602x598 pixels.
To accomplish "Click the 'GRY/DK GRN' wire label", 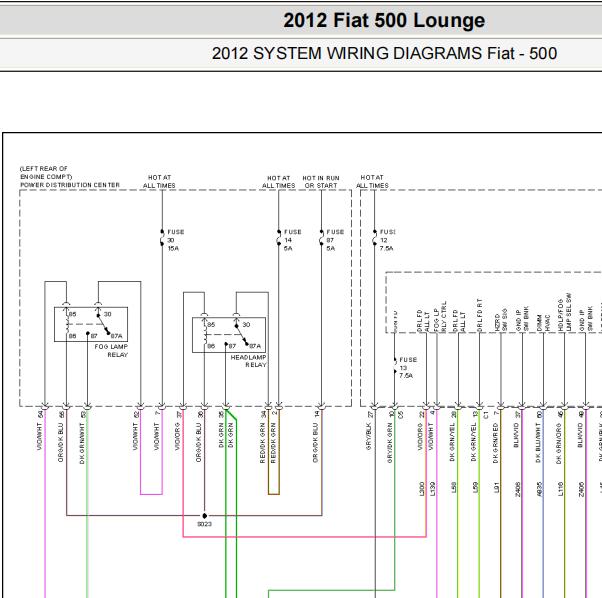I will click(390, 443).
